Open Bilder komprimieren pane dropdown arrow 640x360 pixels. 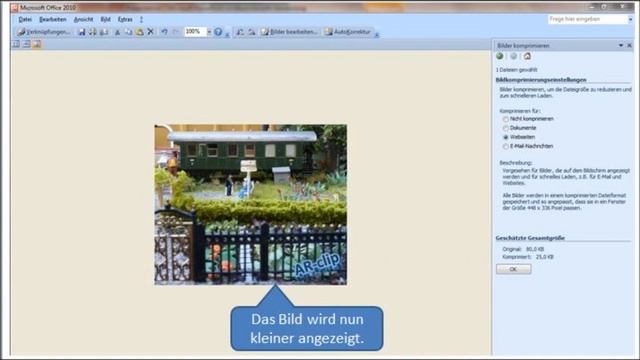[621, 45]
